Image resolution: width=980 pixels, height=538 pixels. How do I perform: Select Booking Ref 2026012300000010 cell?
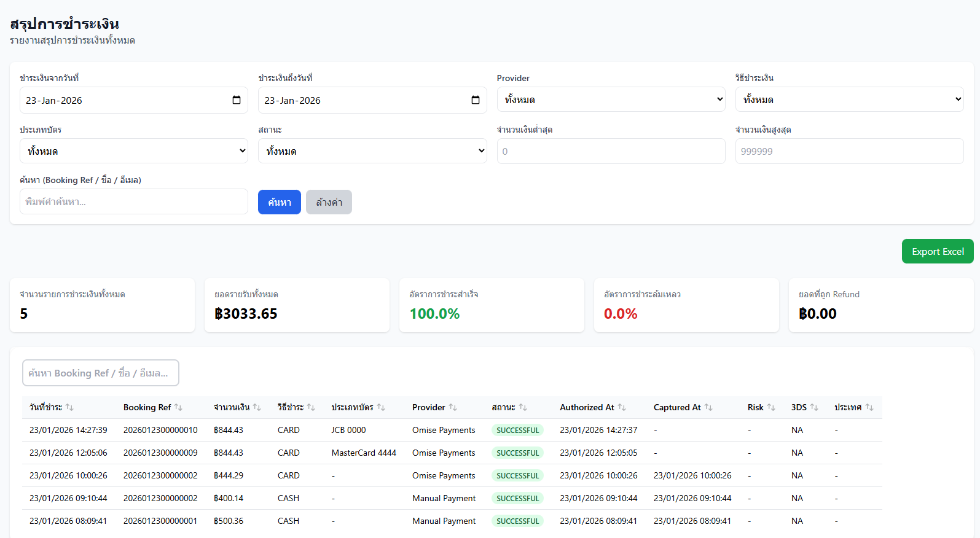pyautogui.click(x=160, y=430)
